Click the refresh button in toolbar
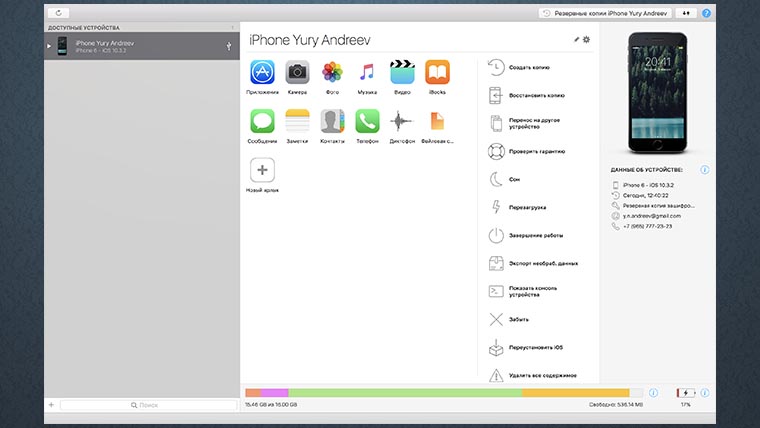This screenshot has width=760, height=428. click(59, 13)
